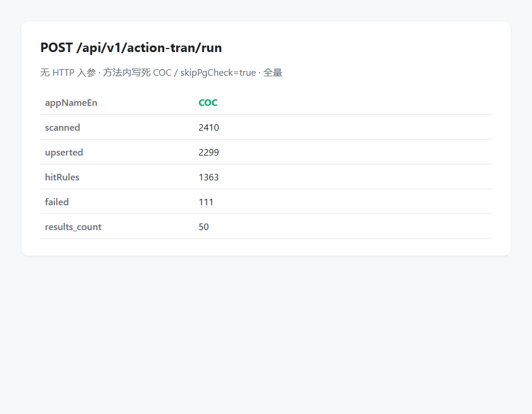Screen dimensions: 532x414
Task: Select the results_count value 50
Action: 203,227
